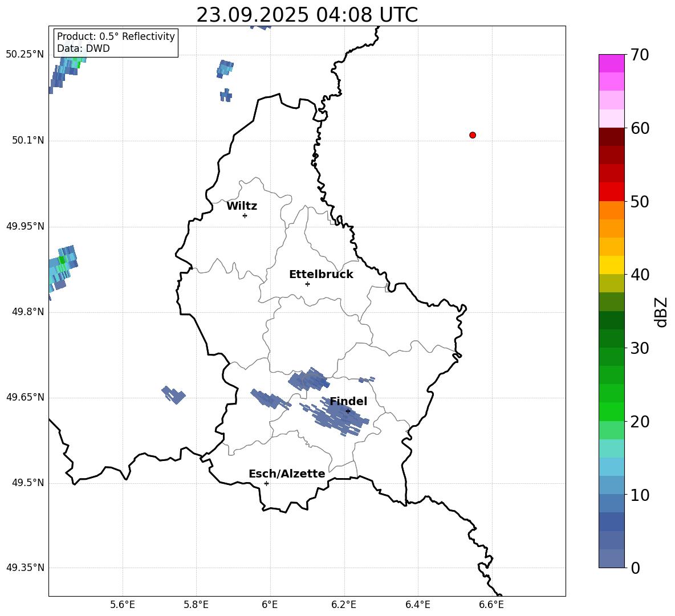This screenshot has height=616, width=675.
Task: Click the cross marker at Ettelbruck
Action: pyautogui.click(x=307, y=284)
